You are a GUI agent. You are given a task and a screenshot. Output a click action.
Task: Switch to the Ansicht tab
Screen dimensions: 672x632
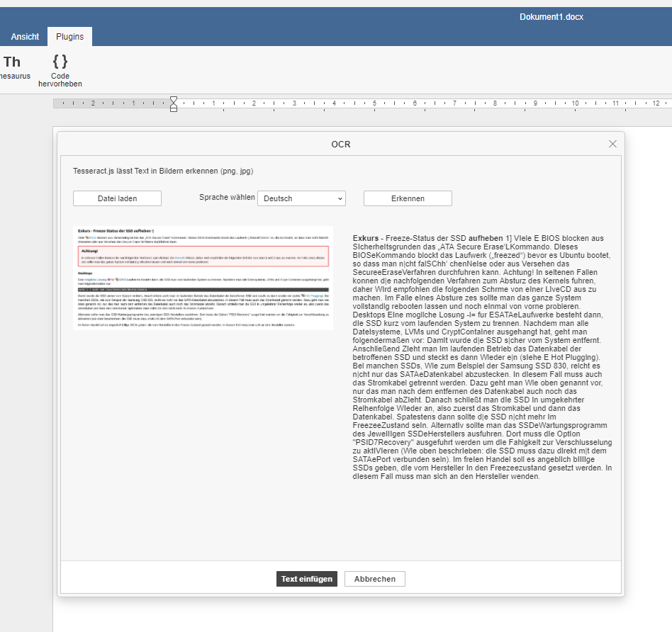tap(25, 36)
